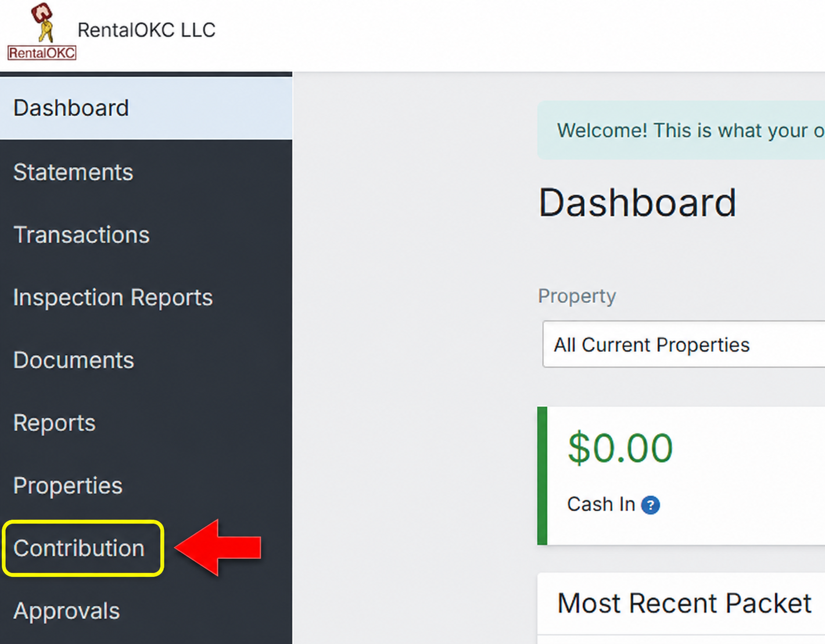The width and height of the screenshot is (825, 644).
Task: Click the green Cash In card bar
Action: [x=543, y=476]
